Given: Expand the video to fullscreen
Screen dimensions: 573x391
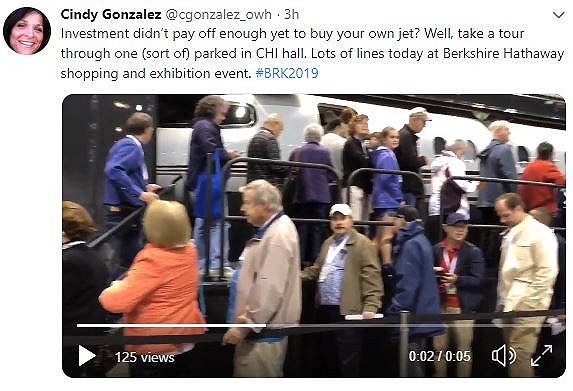Looking at the screenshot, I should pyautogui.click(x=542, y=356).
